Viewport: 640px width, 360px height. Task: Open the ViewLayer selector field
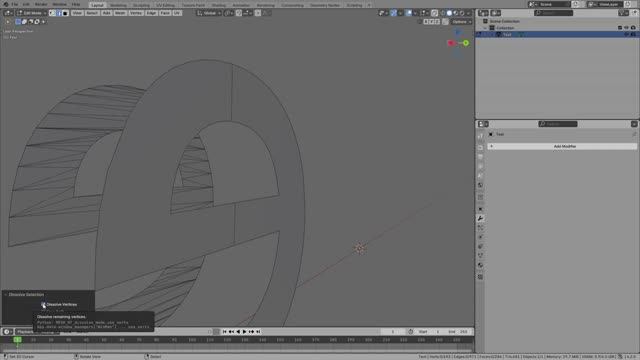point(606,4)
